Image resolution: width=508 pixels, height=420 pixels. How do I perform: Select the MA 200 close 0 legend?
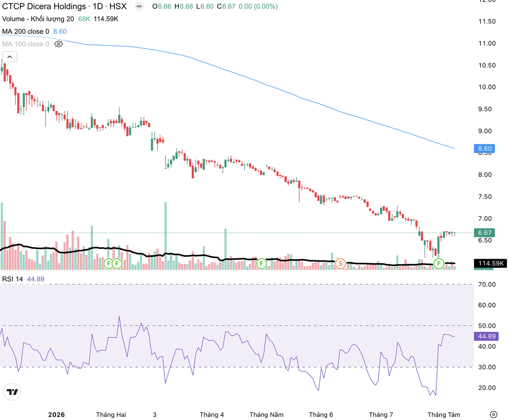(x=26, y=31)
